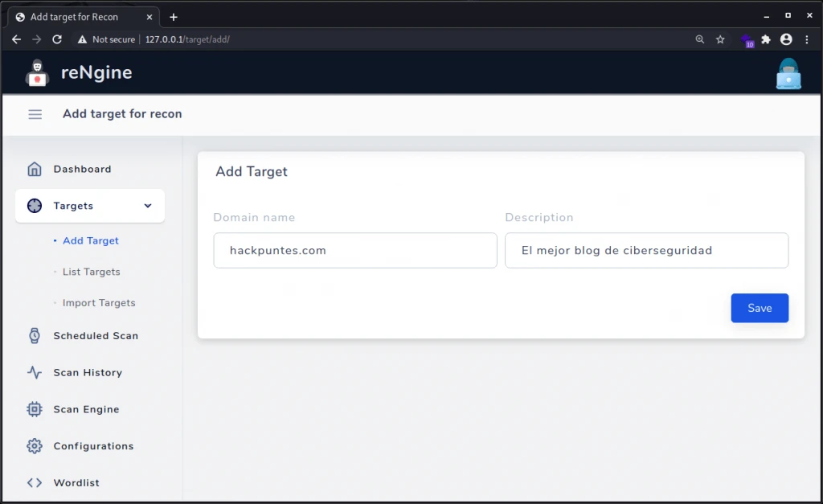Open the purple extension with badge 10

point(747,40)
